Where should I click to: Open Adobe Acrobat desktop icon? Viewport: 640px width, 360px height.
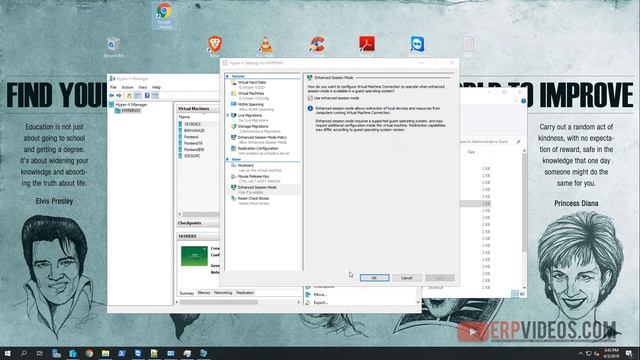coord(367,44)
